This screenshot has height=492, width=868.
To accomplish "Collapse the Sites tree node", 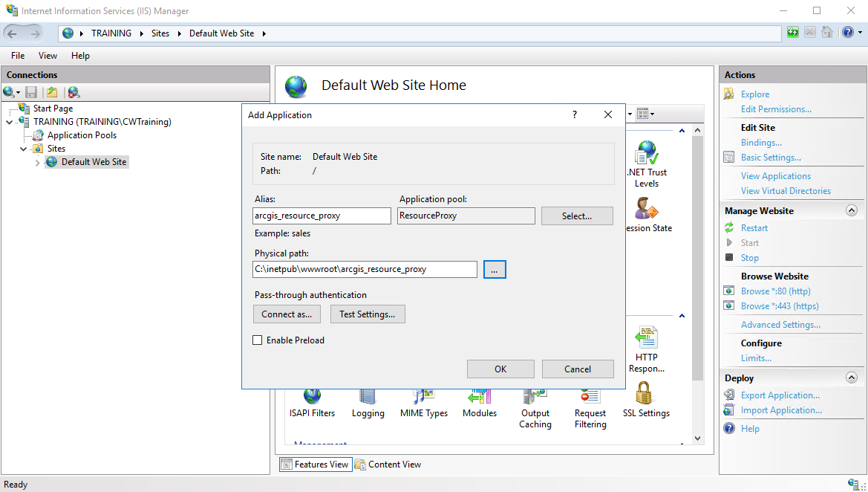I will coord(23,149).
